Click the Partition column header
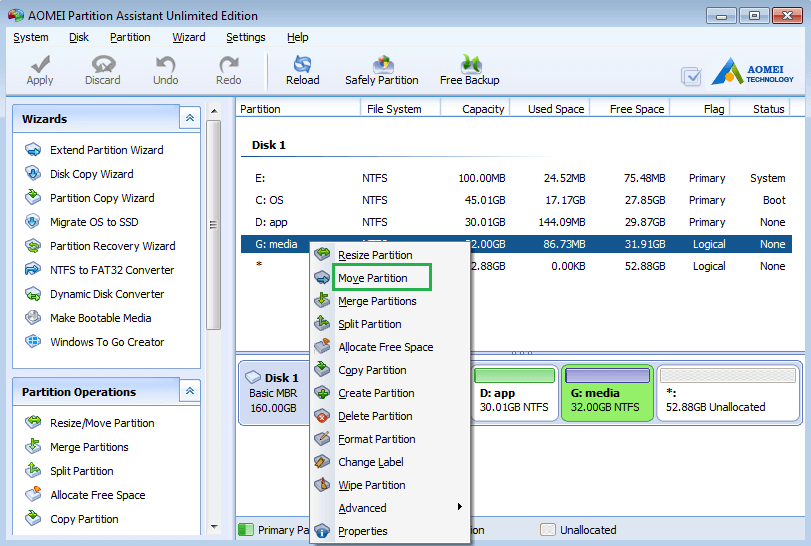Image resolution: width=811 pixels, height=546 pixels. [298, 109]
